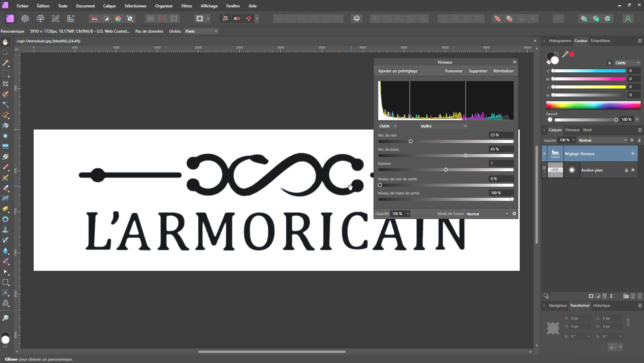Open the Filtres menu
The width and height of the screenshot is (644, 363).
click(187, 6)
